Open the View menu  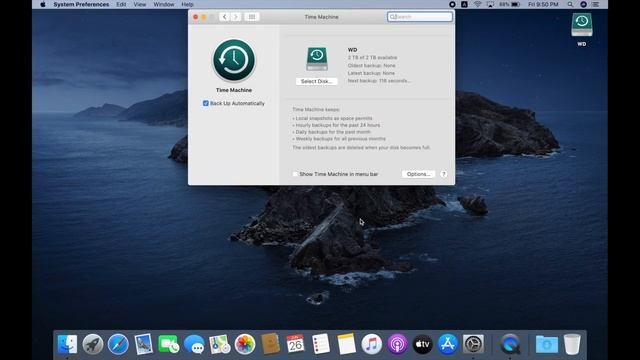pos(140,4)
